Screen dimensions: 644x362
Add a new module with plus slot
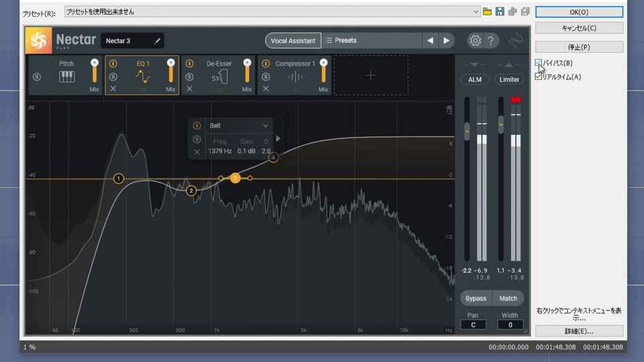[371, 75]
